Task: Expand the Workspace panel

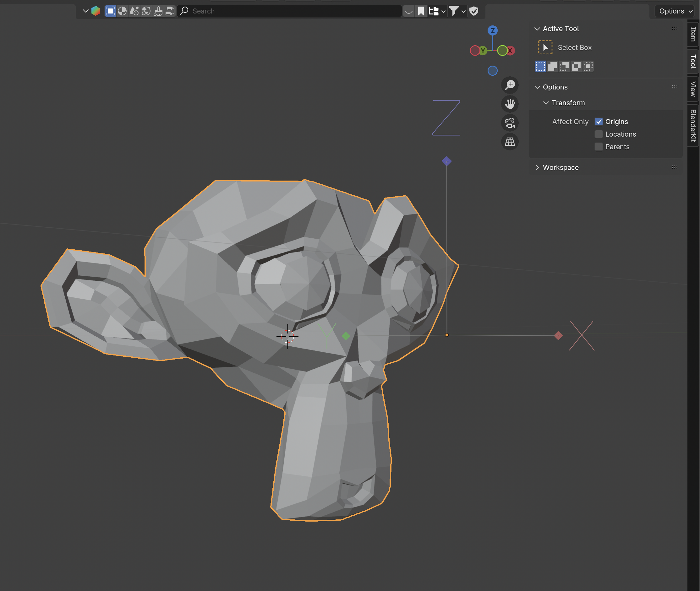Action: [560, 167]
